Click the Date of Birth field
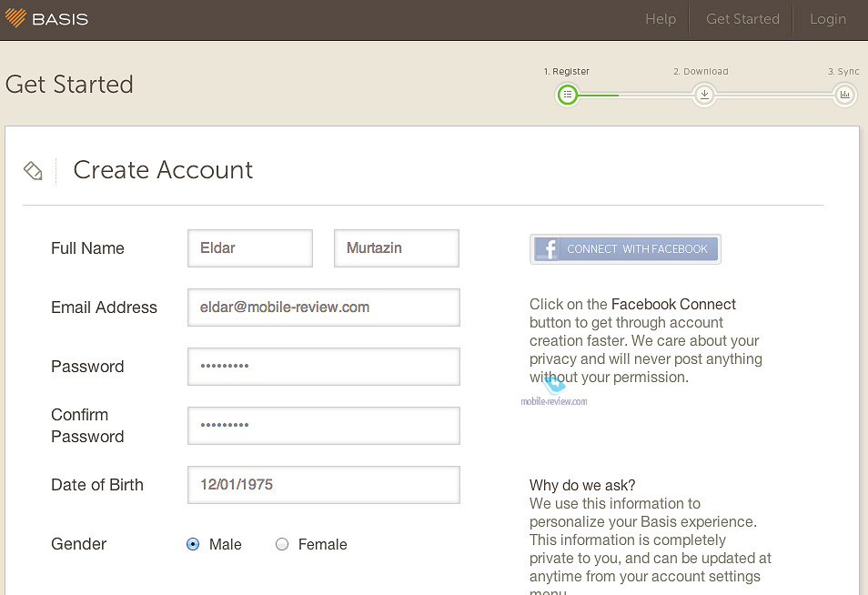Image resolution: width=868 pixels, height=595 pixels. click(x=323, y=485)
